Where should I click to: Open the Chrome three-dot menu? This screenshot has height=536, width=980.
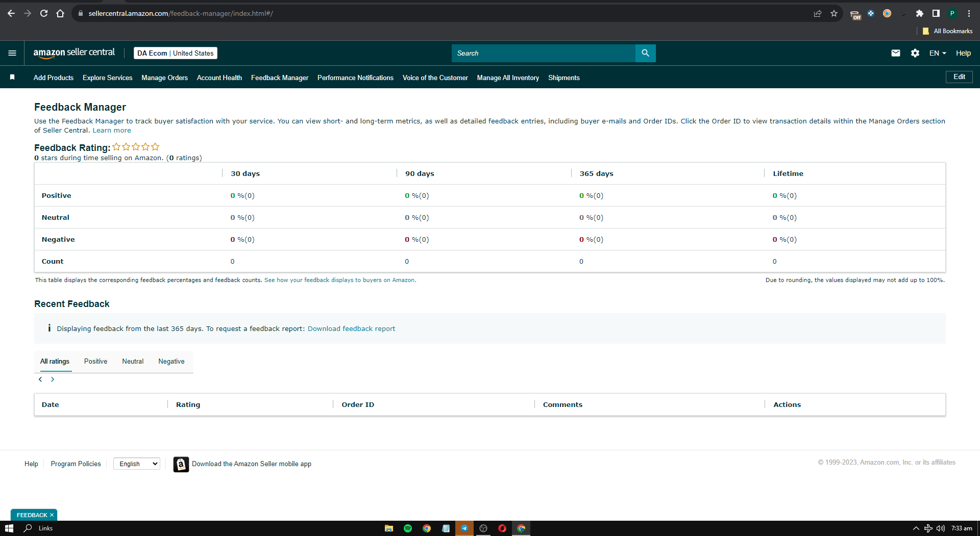969,13
